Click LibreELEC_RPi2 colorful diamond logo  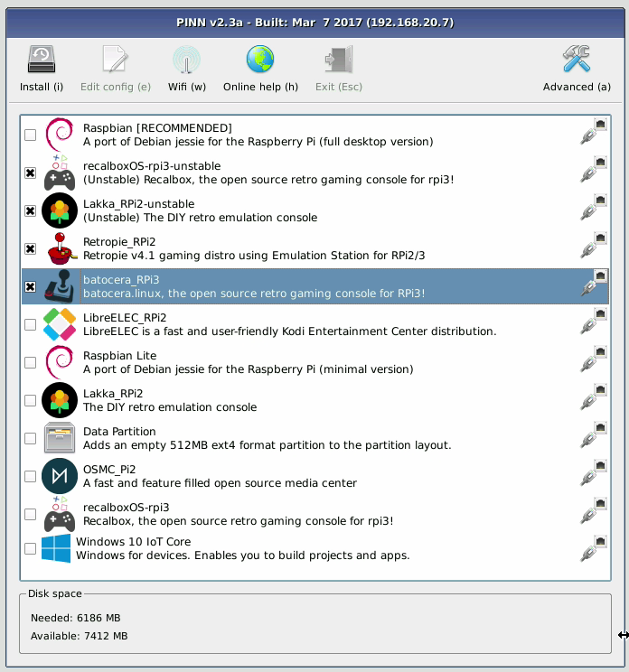coord(60,324)
